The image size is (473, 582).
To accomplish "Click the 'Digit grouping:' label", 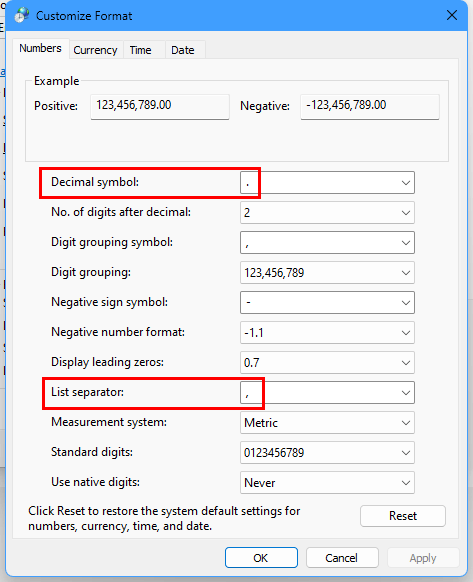I will (91, 272).
